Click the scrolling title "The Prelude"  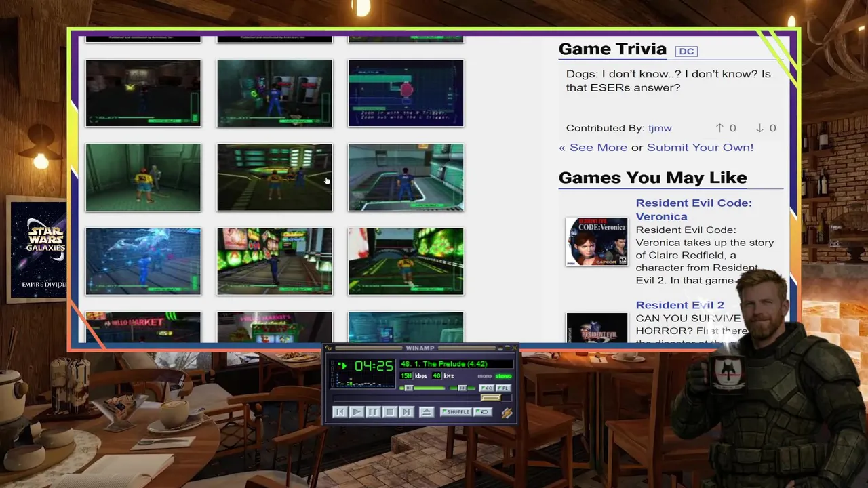pos(444,364)
